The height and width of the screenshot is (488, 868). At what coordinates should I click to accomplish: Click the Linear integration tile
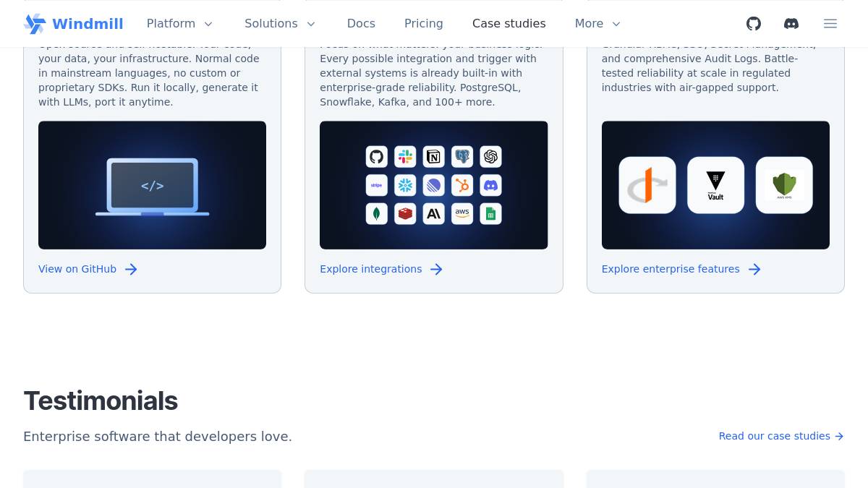[433, 185]
